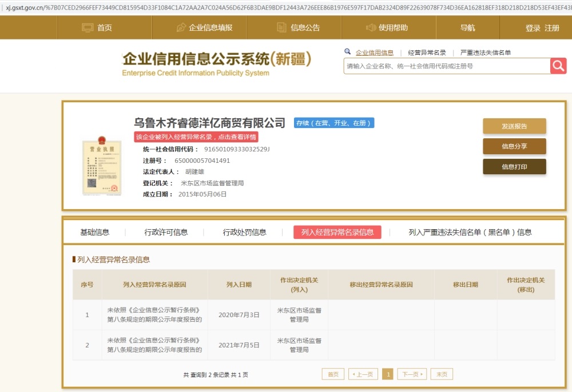Click the 企业信息填报 pencil icon
Screen dimensions: 572x392
point(181,27)
